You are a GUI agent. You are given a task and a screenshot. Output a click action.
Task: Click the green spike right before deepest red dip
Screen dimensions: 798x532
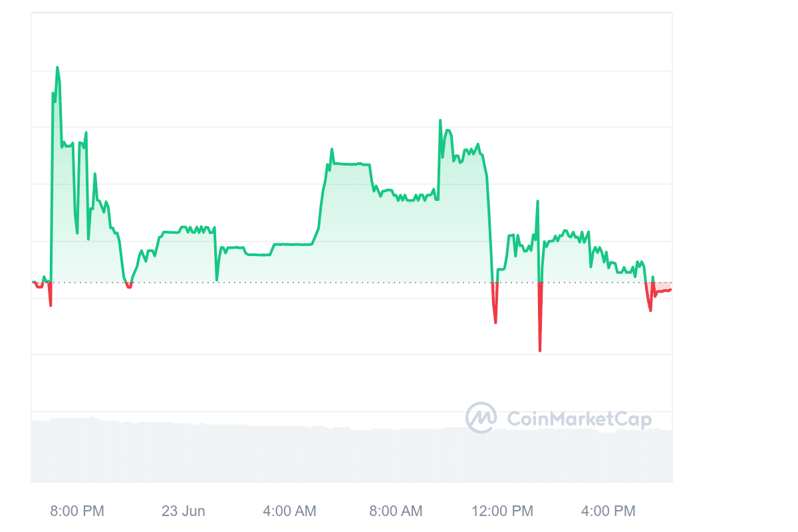(537, 201)
